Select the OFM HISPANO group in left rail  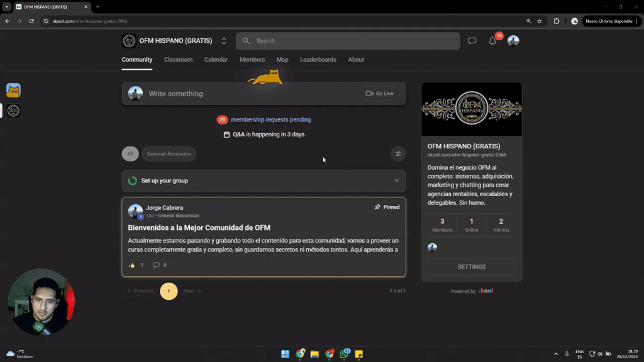(x=13, y=111)
